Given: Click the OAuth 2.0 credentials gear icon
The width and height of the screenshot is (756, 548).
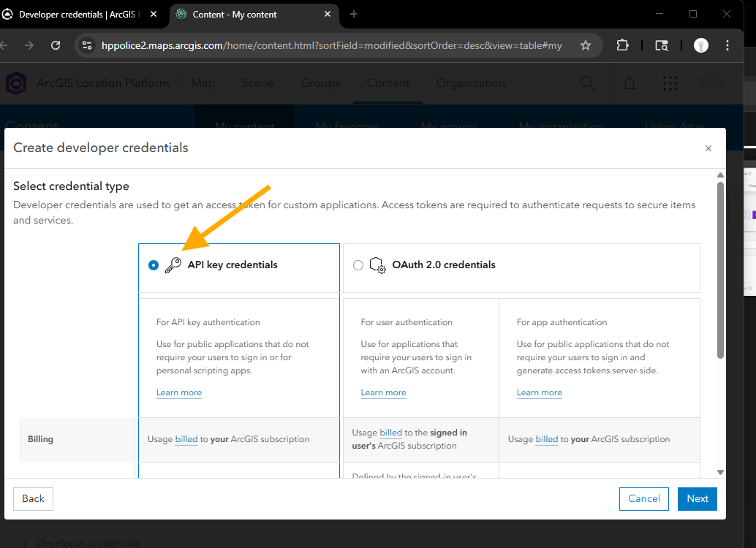Looking at the screenshot, I should [377, 265].
